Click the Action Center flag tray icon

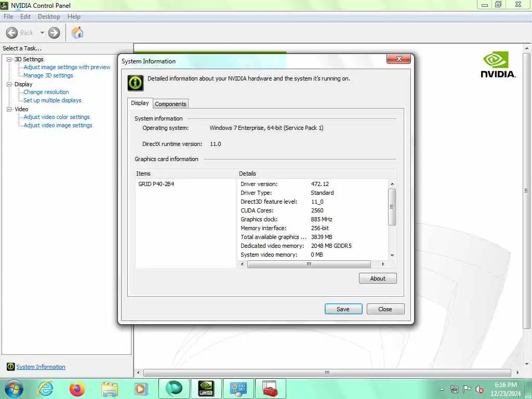pos(467,389)
